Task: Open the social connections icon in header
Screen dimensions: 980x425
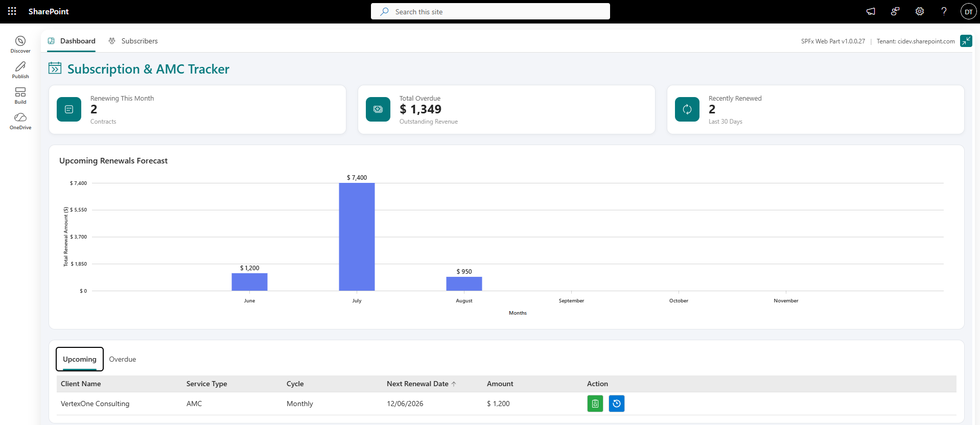Action: tap(895, 11)
